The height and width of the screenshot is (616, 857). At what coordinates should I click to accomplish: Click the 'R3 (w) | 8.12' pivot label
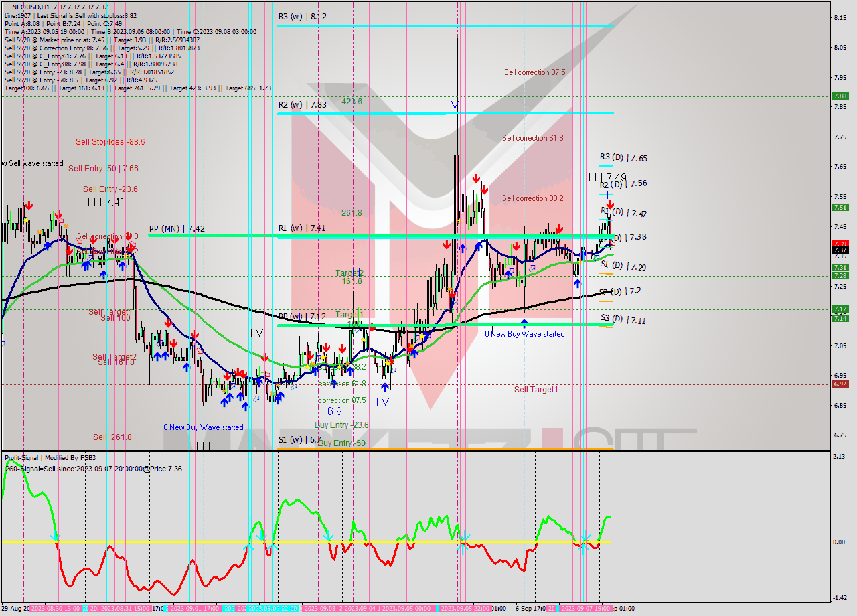point(303,16)
